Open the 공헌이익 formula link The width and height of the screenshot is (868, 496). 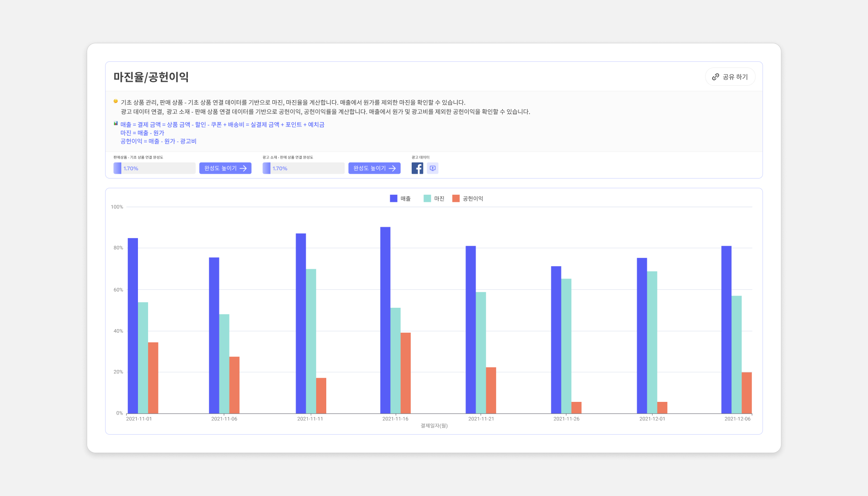158,141
